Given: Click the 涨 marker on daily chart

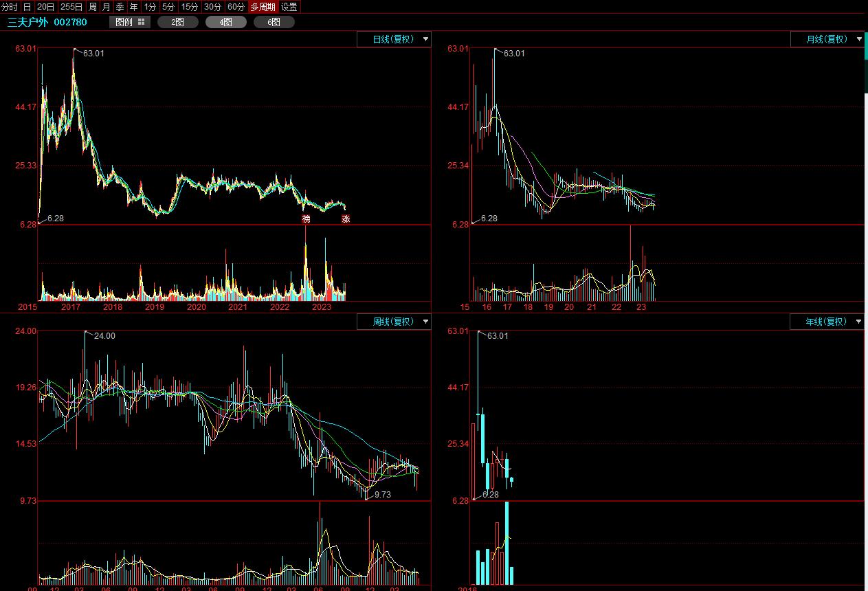Looking at the screenshot, I should pos(346,219).
